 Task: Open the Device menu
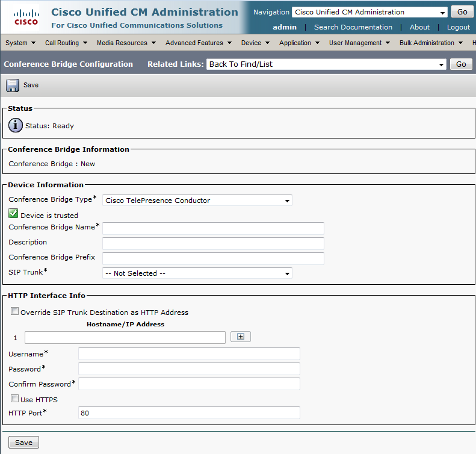point(255,43)
